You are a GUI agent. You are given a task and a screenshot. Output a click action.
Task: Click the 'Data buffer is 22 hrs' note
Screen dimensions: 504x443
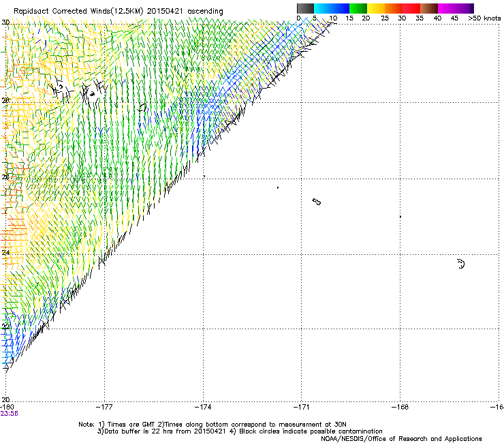pyautogui.click(x=240, y=431)
